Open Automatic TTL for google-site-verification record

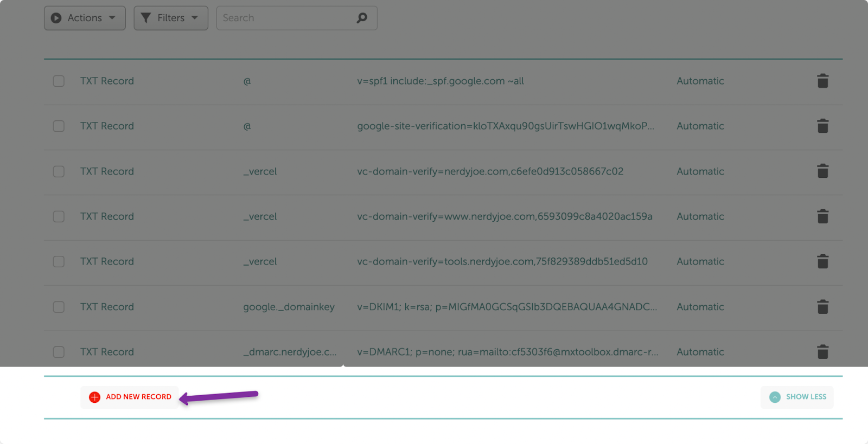[x=700, y=126]
